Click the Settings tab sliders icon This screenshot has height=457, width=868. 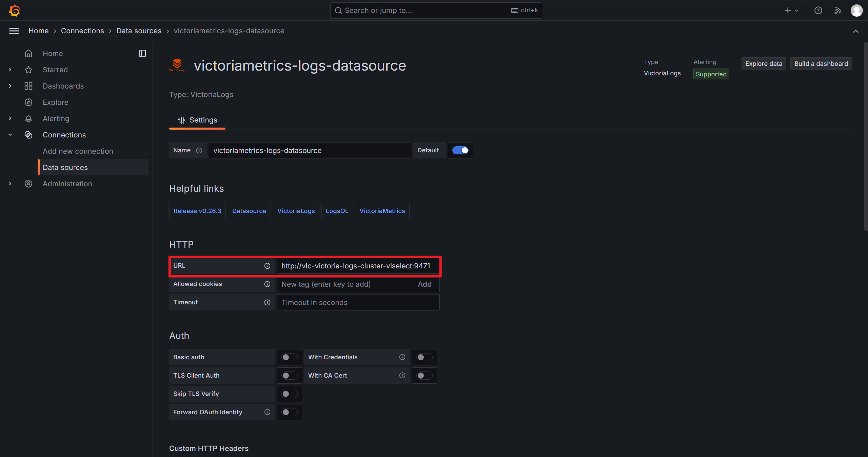tap(181, 120)
